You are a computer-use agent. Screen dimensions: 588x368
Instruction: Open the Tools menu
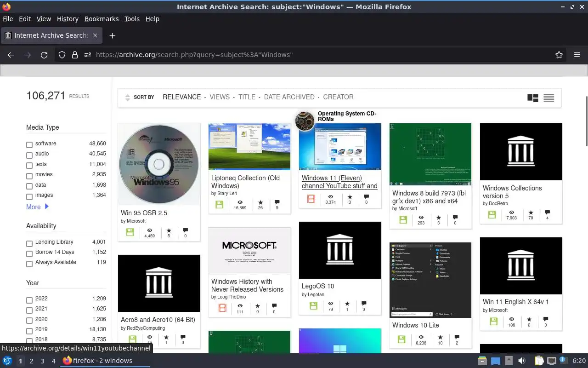click(x=132, y=19)
